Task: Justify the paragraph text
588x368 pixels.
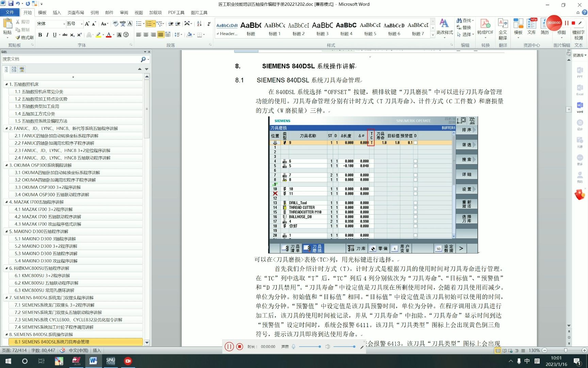Action: tap(161, 35)
